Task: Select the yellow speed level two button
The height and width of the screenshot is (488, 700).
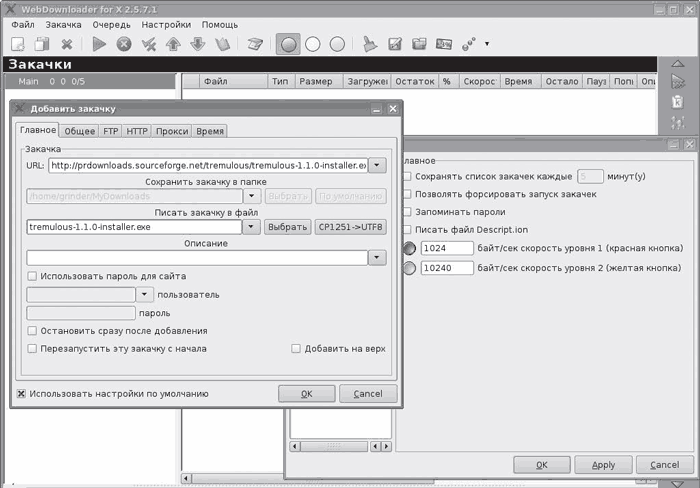Action: coord(409,268)
